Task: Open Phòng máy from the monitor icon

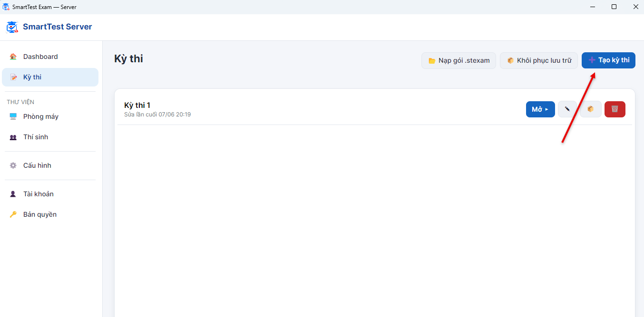Action: click(13, 116)
